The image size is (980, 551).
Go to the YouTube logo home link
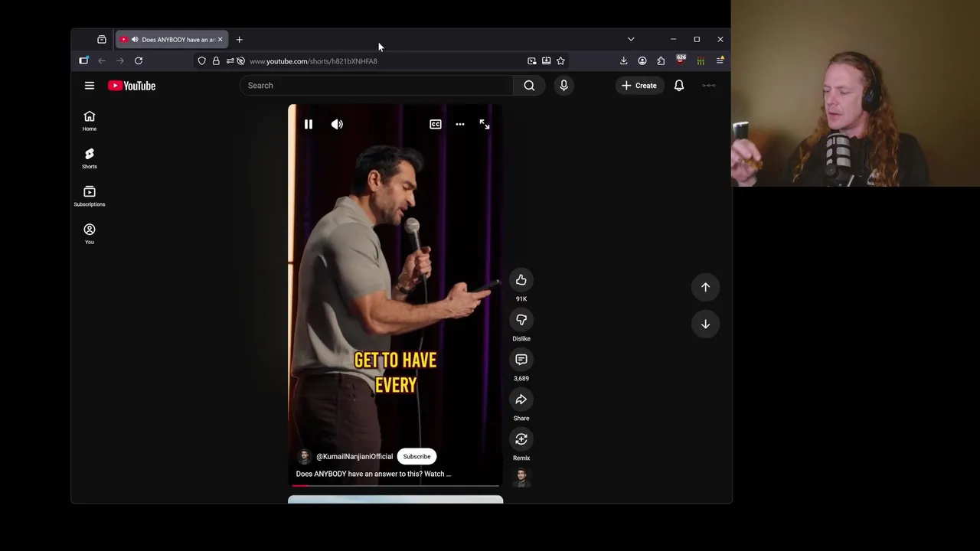[x=132, y=86]
